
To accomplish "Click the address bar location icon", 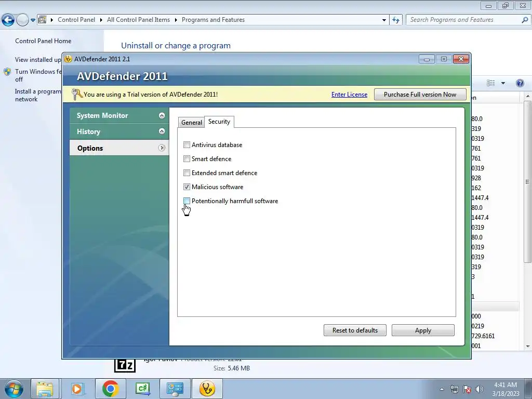I will [43, 20].
